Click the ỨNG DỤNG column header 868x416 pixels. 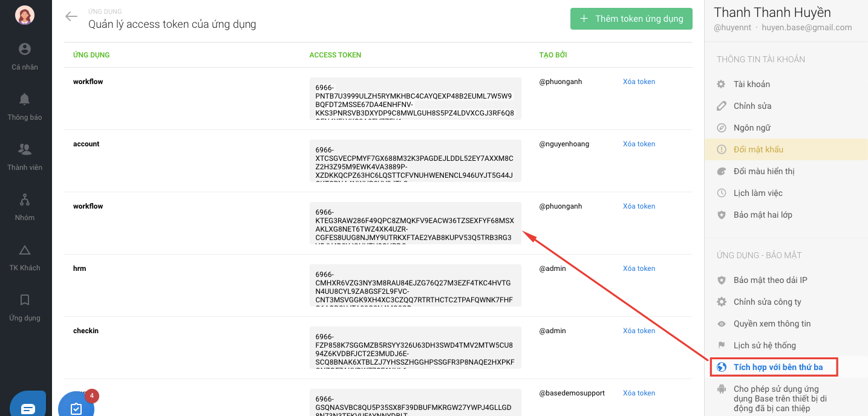pos(91,55)
